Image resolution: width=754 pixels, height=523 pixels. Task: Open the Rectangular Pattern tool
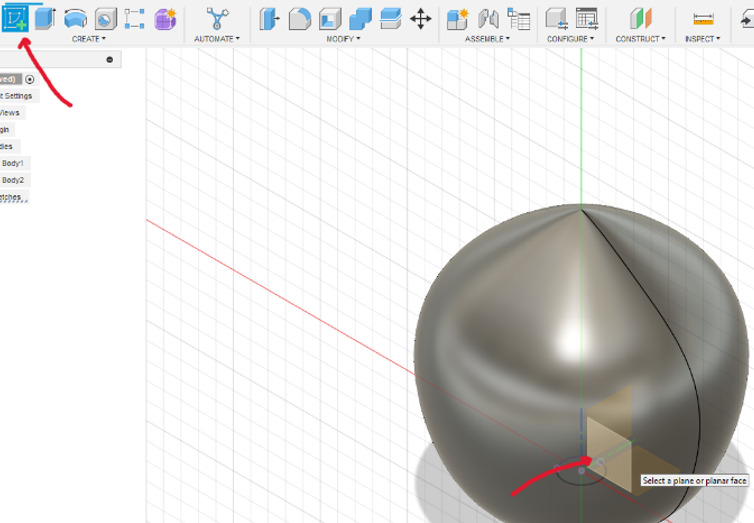click(x=134, y=19)
